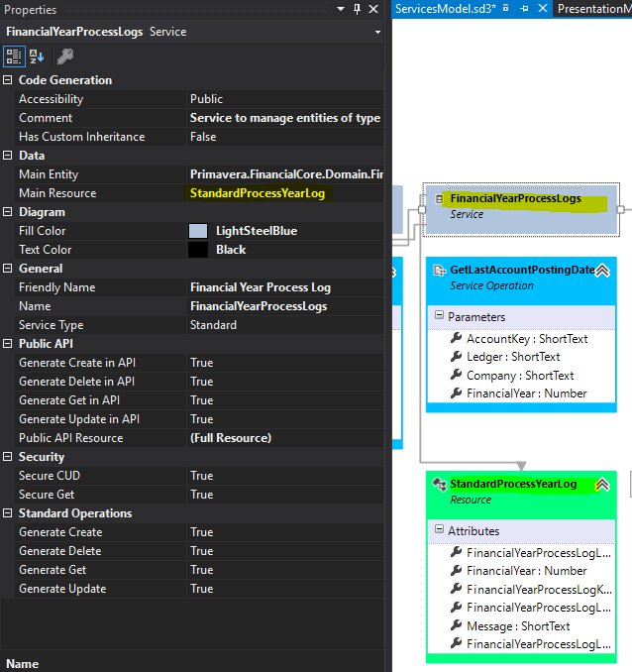Click the LightSteelBlue fill color swatch
Screen dimensions: 632x672
point(198,231)
